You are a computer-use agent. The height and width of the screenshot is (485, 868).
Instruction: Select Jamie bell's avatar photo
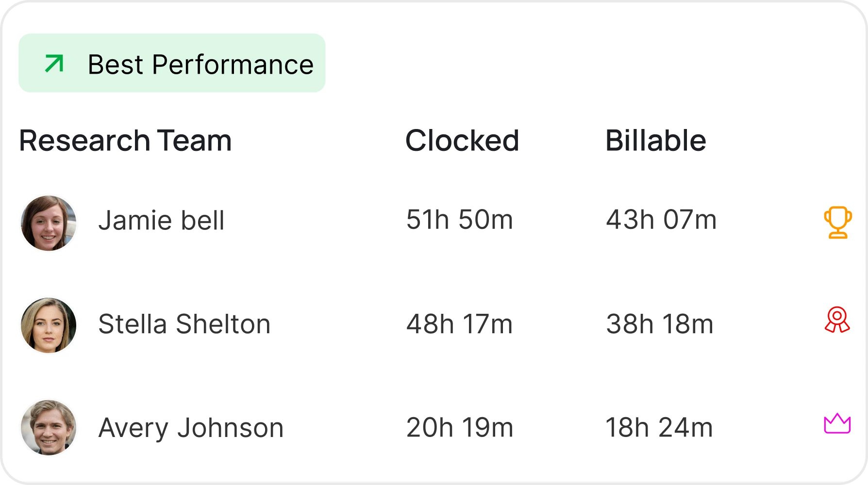49,223
